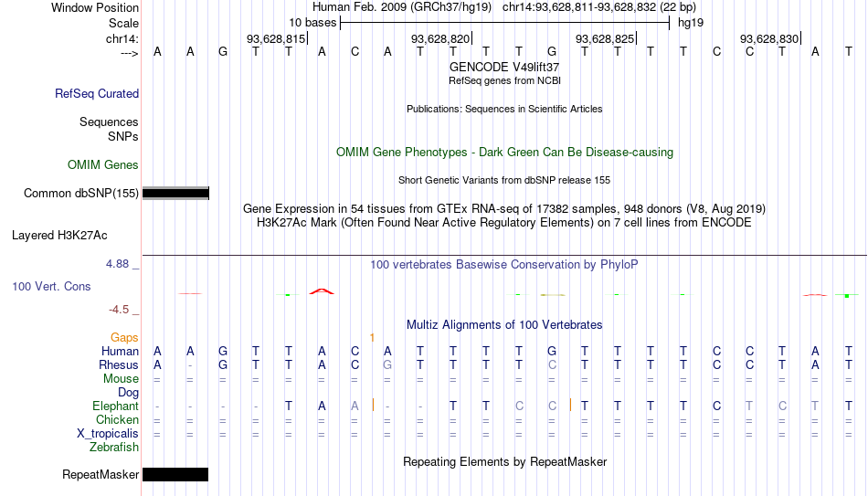Open the GENCODE V49lift37 track title
This screenshot has height=496, width=868.
[504, 67]
